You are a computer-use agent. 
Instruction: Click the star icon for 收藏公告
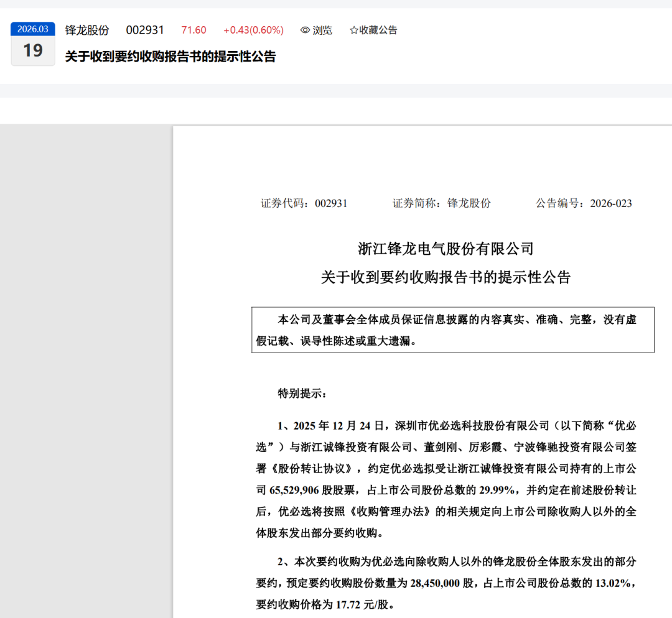coord(353,30)
